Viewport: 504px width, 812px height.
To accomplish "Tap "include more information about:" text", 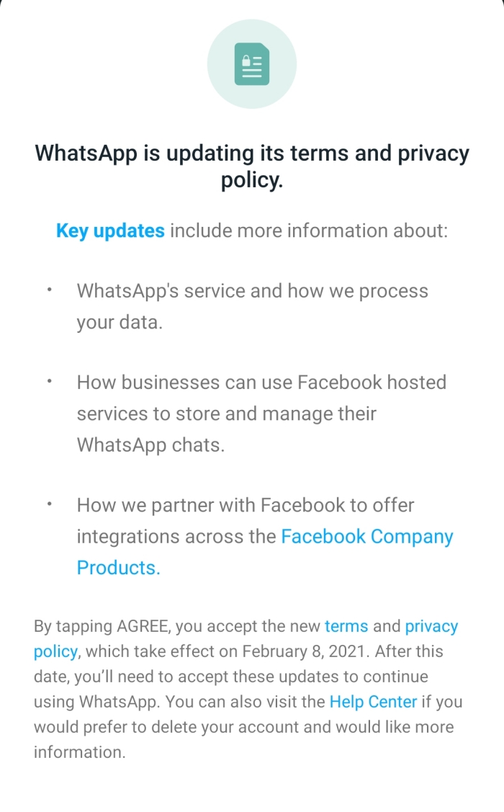I will (x=308, y=231).
